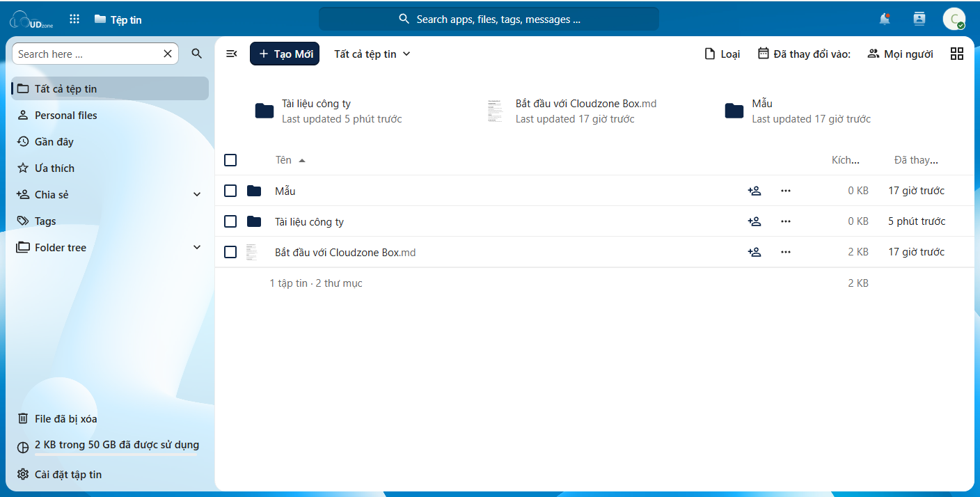Sort by the Kích... size column
980x497 pixels.
[x=846, y=160]
